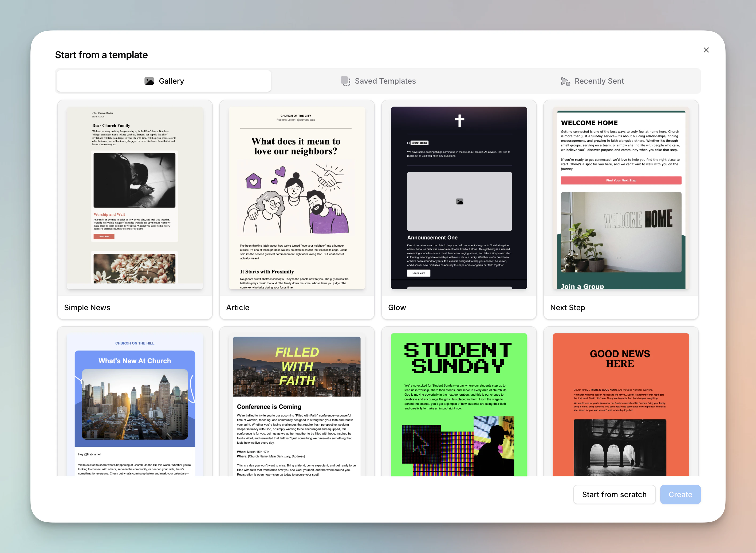Viewport: 756px width, 553px height.
Task: Click the Learn More button in Glow preview
Action: tap(419, 273)
